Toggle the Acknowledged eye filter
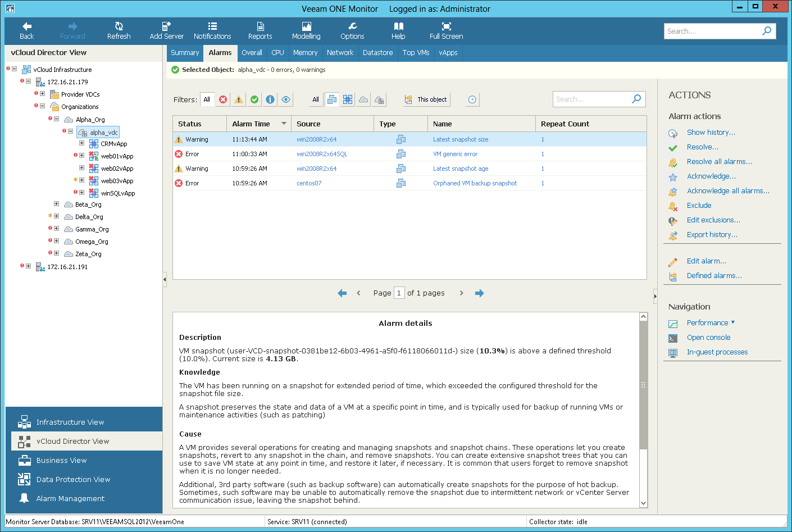Screen dimensions: 792x532 pyautogui.click(x=286, y=99)
